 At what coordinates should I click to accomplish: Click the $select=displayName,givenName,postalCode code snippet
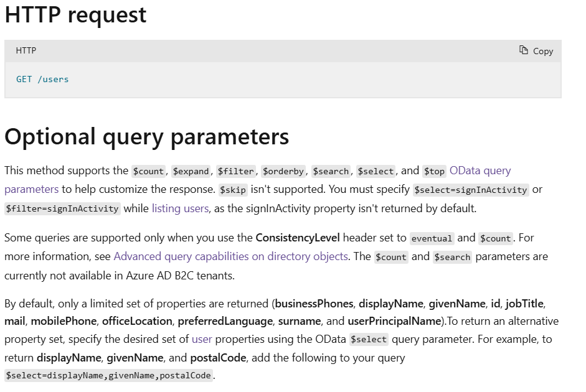[x=108, y=375]
